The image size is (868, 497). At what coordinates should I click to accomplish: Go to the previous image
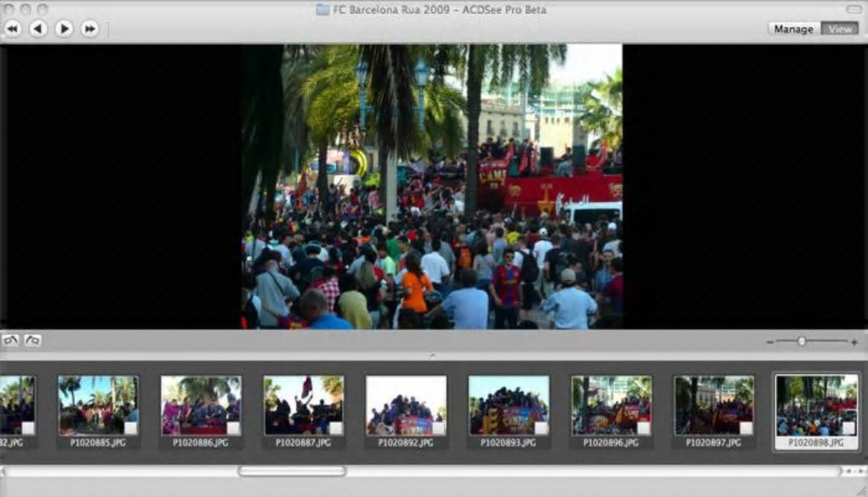tap(38, 28)
